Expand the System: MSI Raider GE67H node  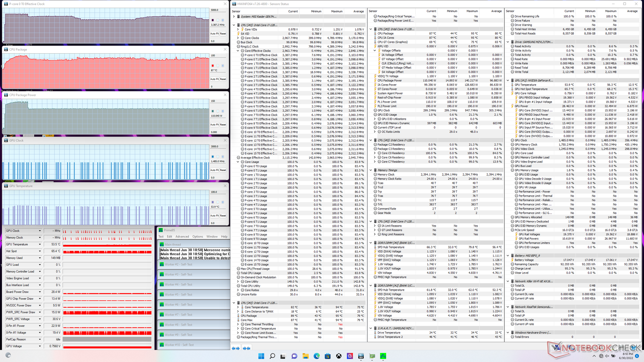pyautogui.click(x=234, y=16)
